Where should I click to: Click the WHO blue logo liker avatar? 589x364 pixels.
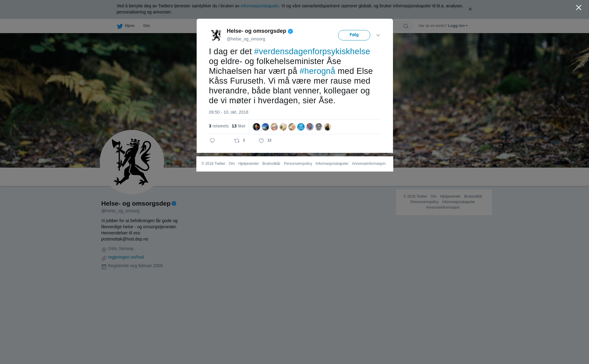pos(301,127)
